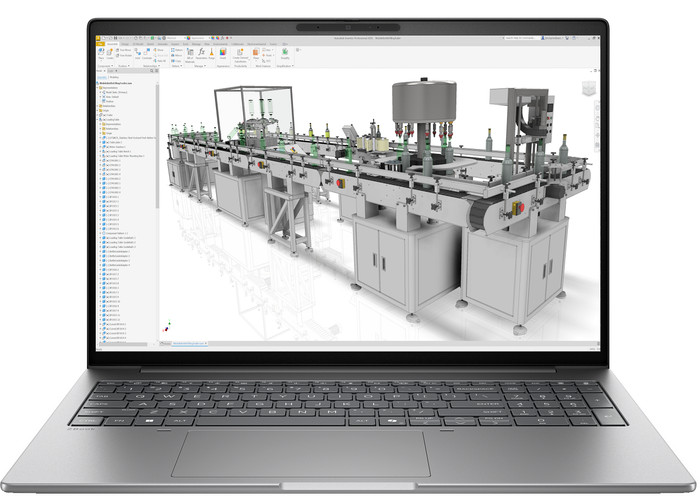700x501 pixels.
Task: Click the model browser vertical scrollbar
Action: point(157,147)
